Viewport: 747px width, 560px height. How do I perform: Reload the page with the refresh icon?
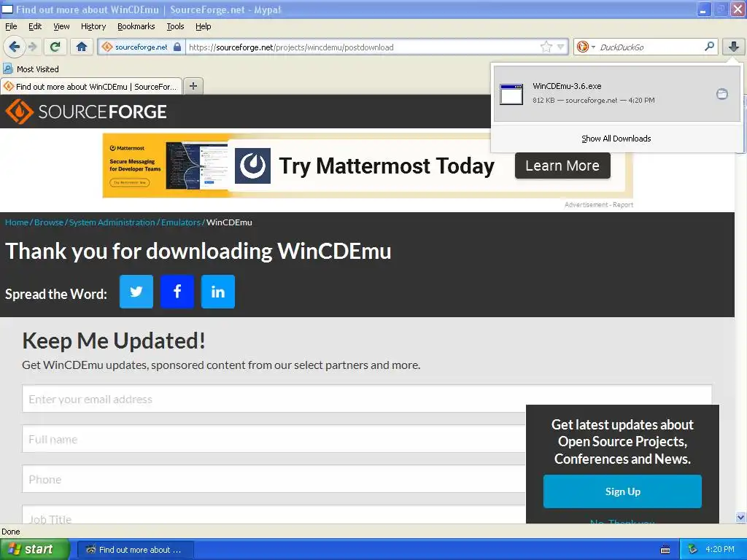[x=55, y=47]
